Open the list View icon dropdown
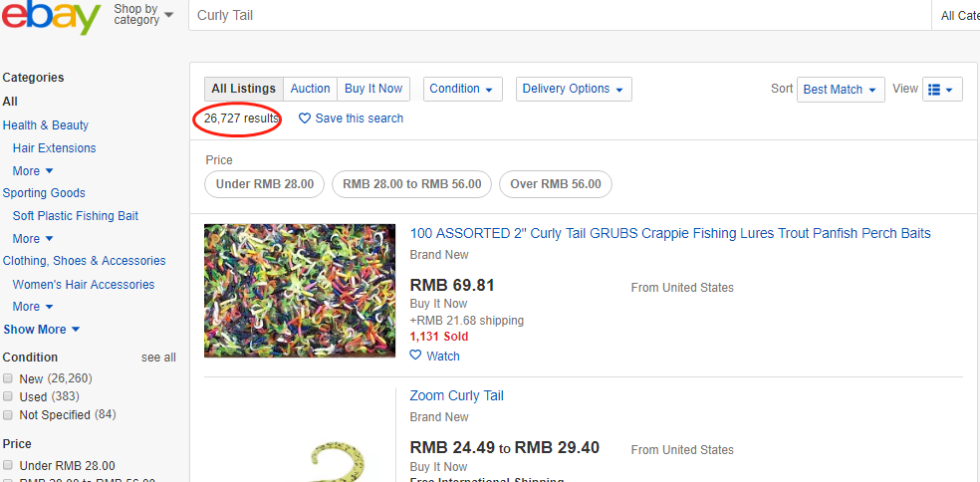 click(x=942, y=90)
